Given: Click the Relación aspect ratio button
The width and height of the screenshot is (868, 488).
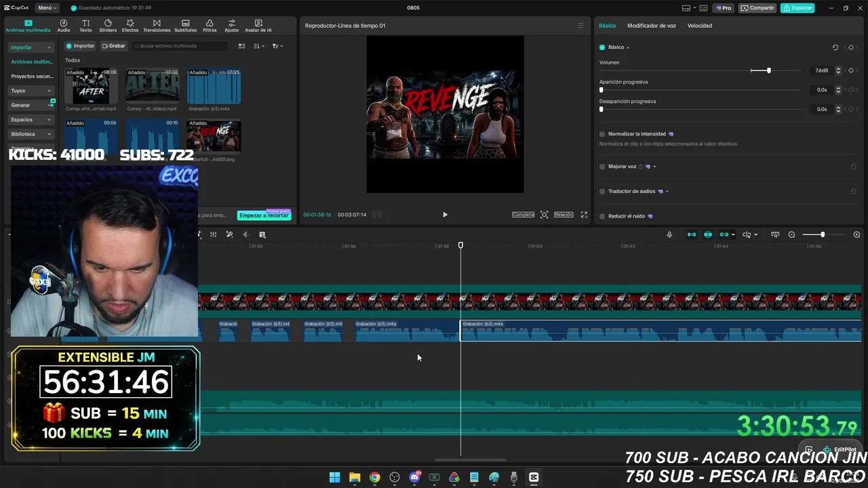Looking at the screenshot, I should pyautogui.click(x=564, y=215).
